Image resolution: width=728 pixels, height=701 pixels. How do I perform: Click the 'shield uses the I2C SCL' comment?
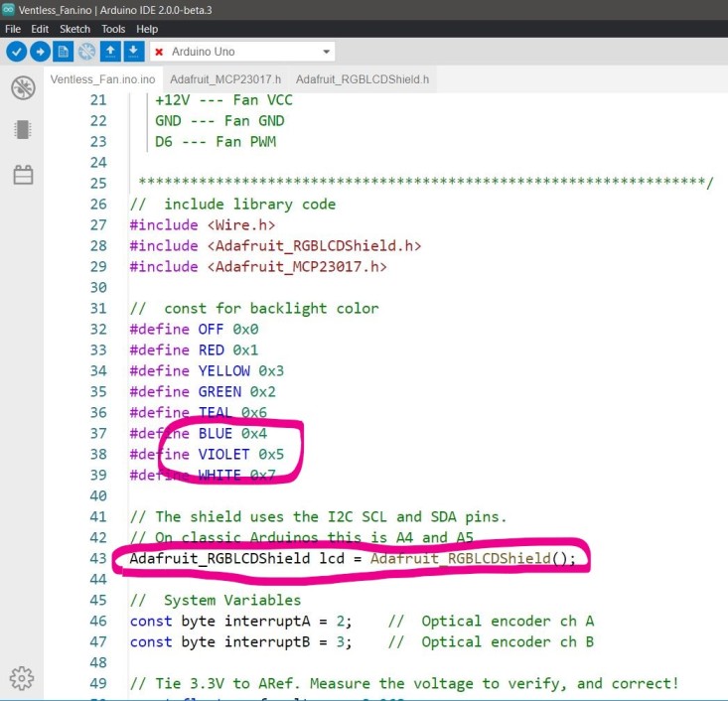coord(318,516)
